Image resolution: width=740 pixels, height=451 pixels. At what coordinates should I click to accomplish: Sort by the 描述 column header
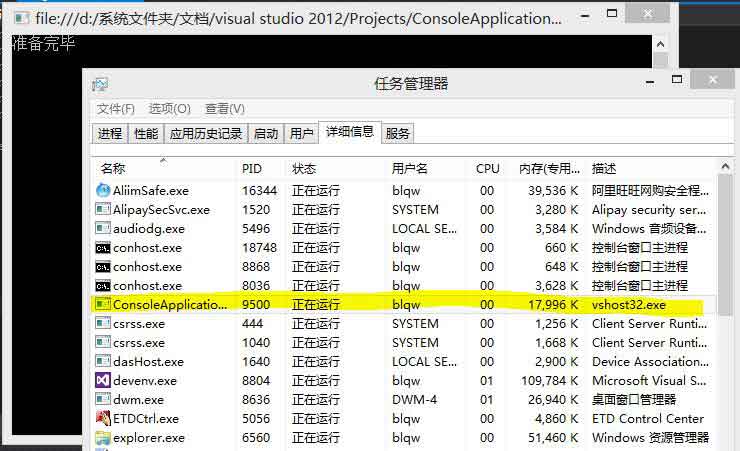point(604,169)
